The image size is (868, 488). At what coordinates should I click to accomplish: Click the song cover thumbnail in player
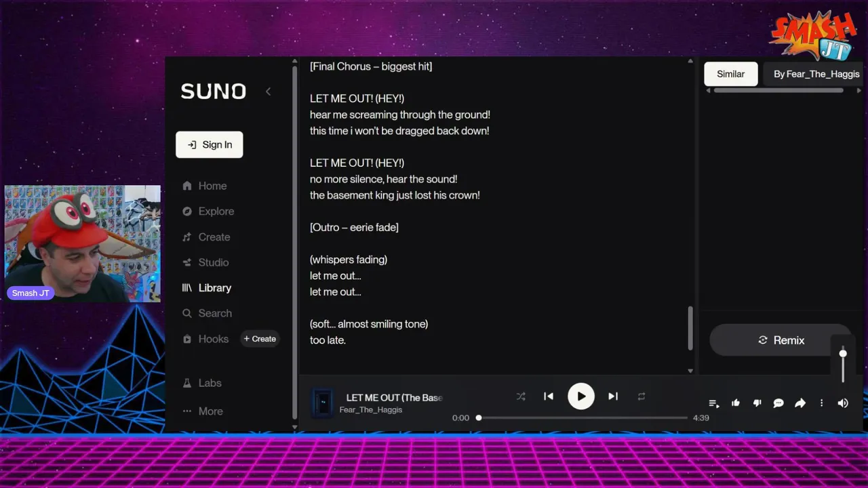(x=323, y=403)
